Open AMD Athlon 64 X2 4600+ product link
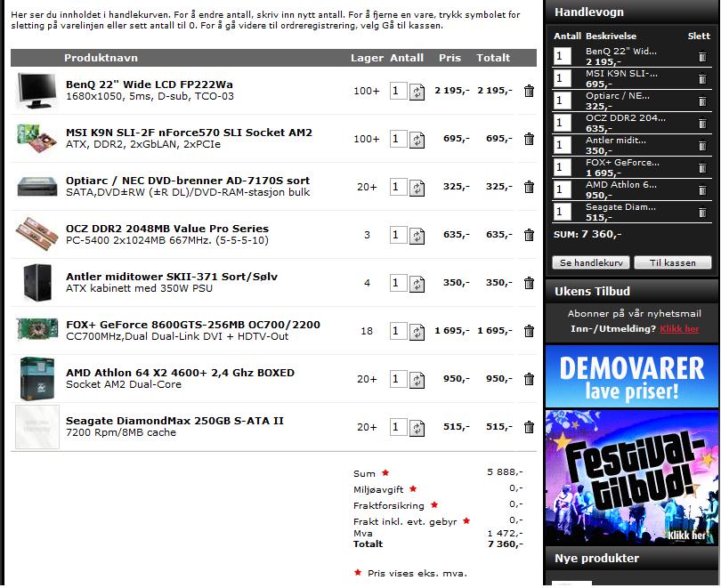Screen dimensions: 721x588 coord(180,373)
